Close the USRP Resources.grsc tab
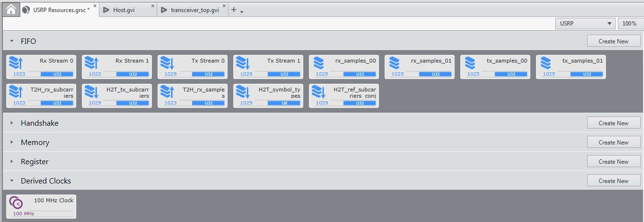The image size is (644, 222). click(x=94, y=7)
